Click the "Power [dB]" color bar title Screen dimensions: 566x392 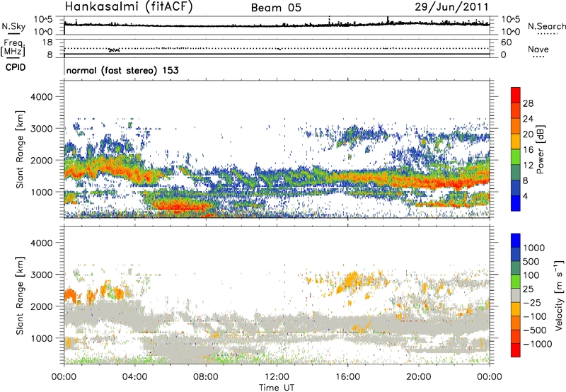click(x=541, y=149)
